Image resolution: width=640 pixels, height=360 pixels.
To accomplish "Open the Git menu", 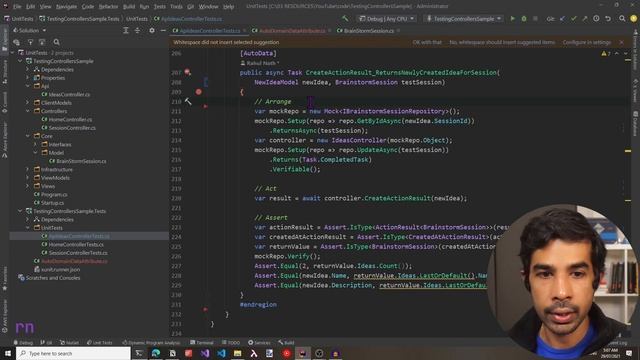I will [x=191, y=7].
